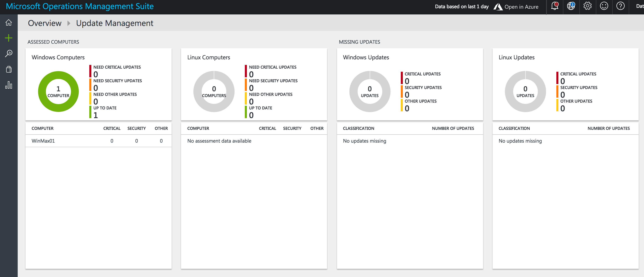The image size is (644, 277).
Task: Click Microsoft Operations Management Suite title
Action: (x=80, y=6)
